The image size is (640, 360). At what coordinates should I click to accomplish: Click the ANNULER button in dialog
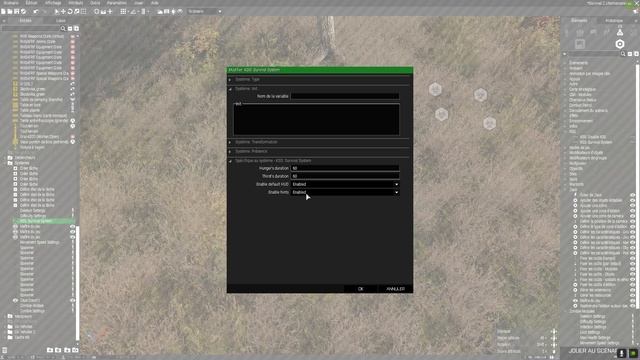tap(395, 289)
